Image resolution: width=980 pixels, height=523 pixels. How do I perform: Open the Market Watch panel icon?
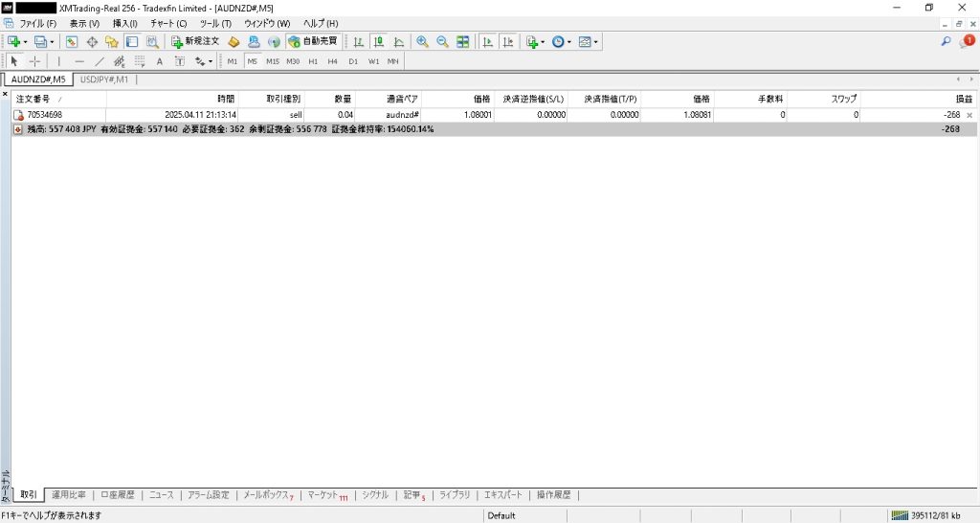pyautogui.click(x=72, y=42)
